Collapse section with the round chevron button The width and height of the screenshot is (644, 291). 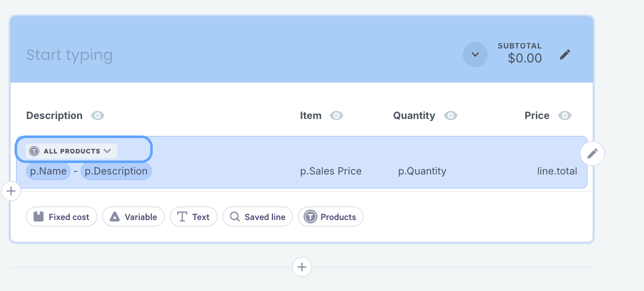(475, 54)
